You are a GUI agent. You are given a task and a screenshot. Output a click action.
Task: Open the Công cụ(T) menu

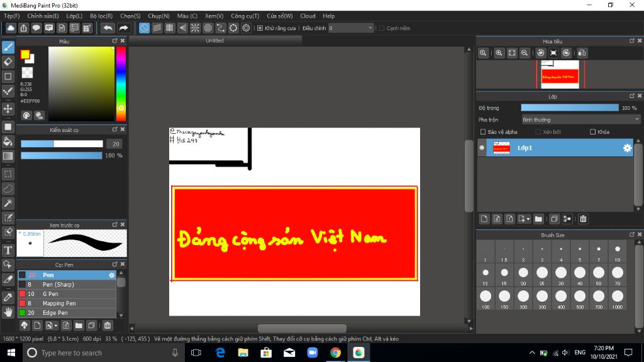click(245, 16)
